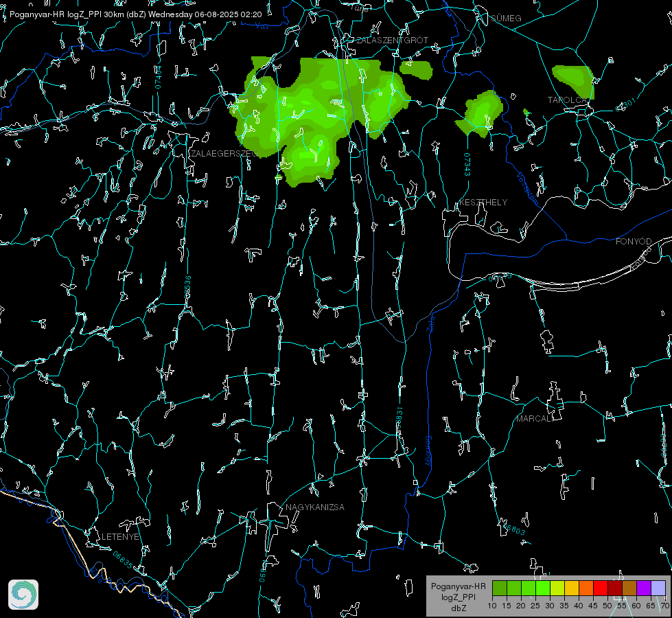Click the 10-15 dBZ dark green legend swatch
The image size is (672, 618).
[500, 588]
